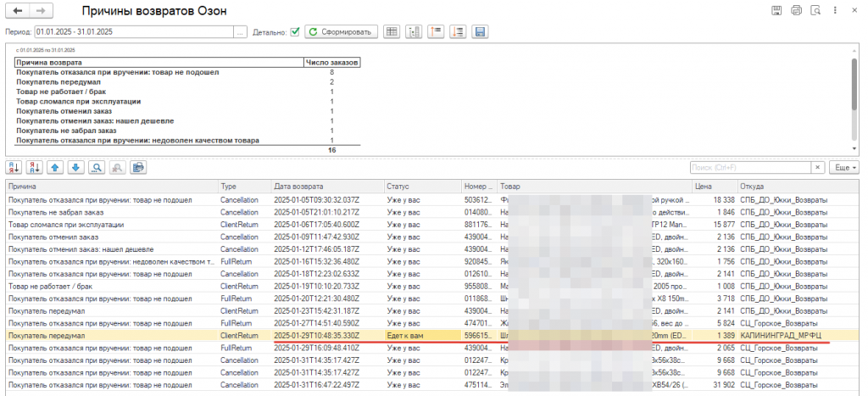Open the Еще dropdown menu

[x=844, y=167]
